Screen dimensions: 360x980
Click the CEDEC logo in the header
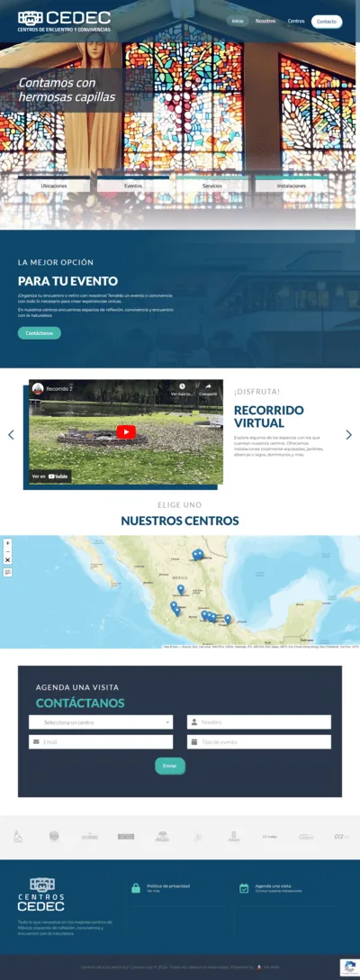tap(65, 22)
